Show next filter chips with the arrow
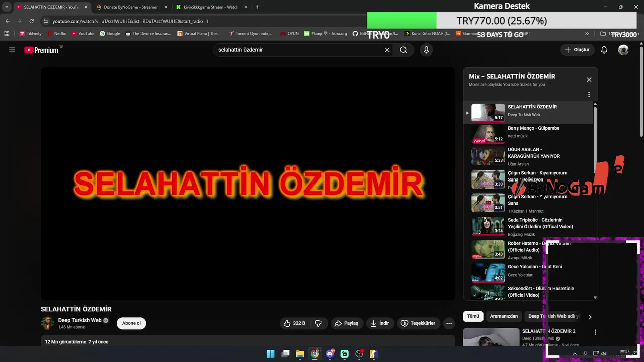Screen dimensions: 644x362 pos(590,317)
